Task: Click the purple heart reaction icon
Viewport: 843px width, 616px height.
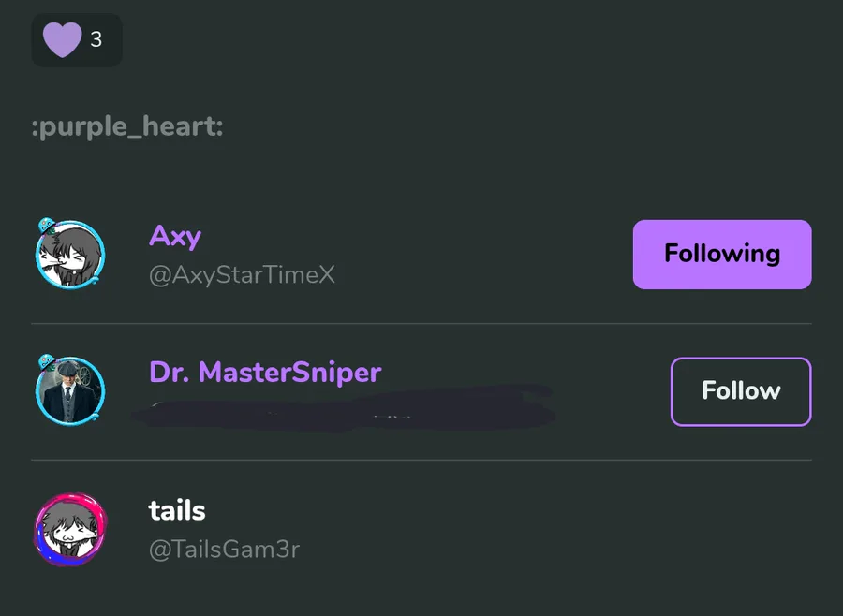Action: pyautogui.click(x=62, y=40)
